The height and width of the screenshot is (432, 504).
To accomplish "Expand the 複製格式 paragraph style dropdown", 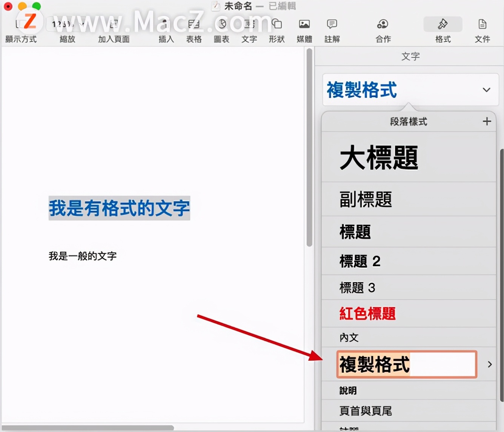I will click(411, 90).
